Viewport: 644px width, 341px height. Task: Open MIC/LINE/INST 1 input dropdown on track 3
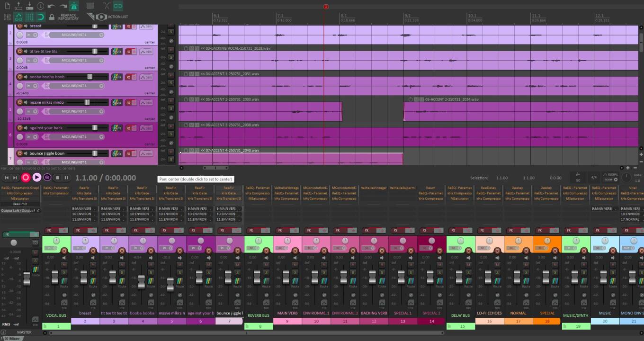click(76, 60)
